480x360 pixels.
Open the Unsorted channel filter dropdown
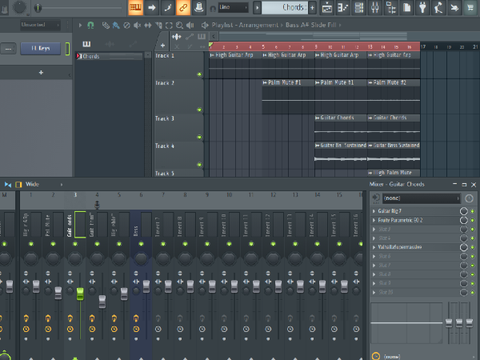[40, 25]
